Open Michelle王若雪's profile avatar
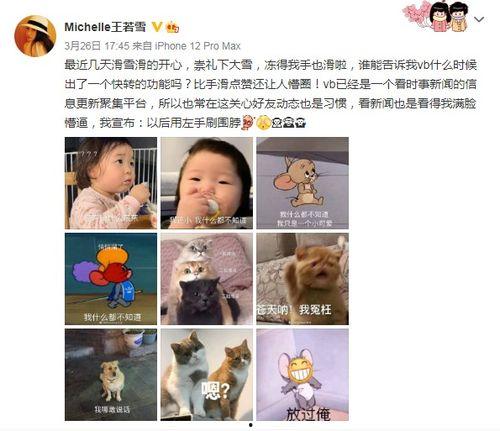The height and width of the screenshot is (431, 500). tap(35, 36)
